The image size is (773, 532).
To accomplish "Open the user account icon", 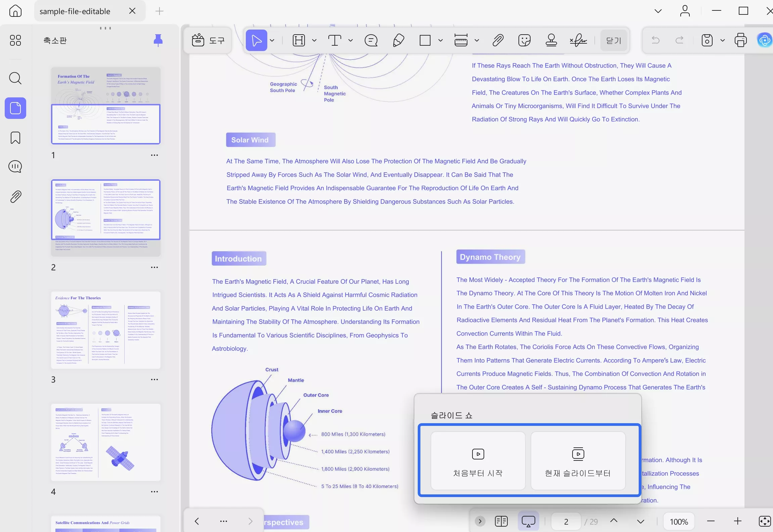I will pos(685,11).
